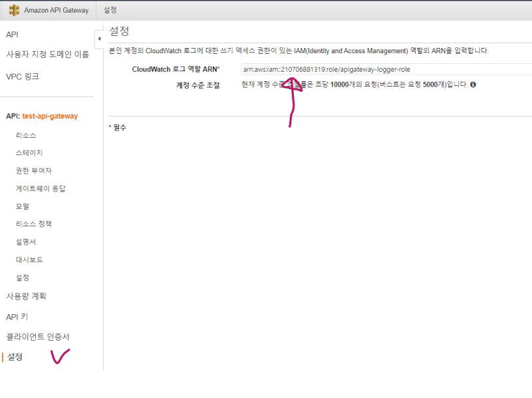This screenshot has width=532, height=398.
Task: Collapse the sidebar with the arrow handle
Action: click(99, 39)
